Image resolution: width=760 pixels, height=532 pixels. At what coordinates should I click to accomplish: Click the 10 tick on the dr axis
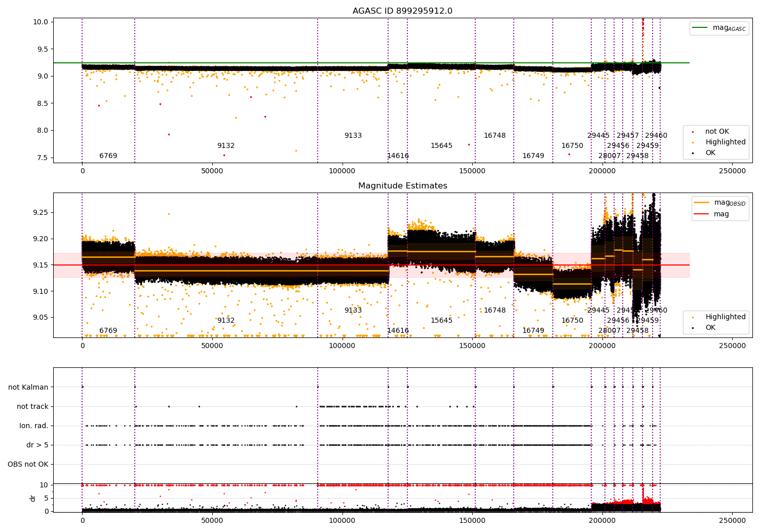click(x=45, y=485)
